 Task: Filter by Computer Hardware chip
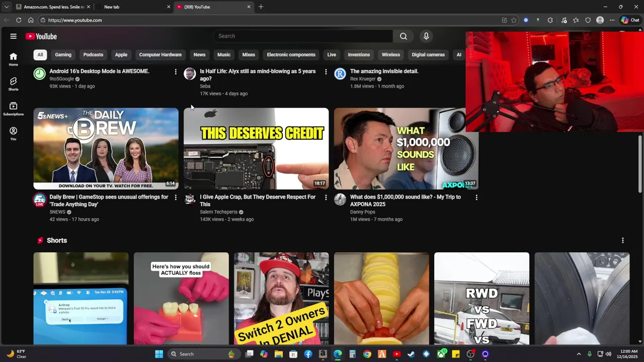click(160, 55)
